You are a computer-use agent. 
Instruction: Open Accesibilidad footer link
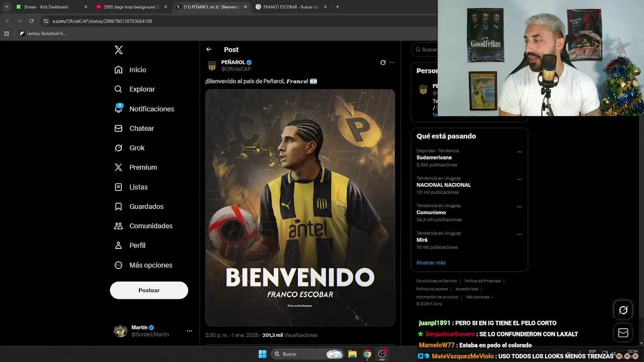(x=467, y=289)
